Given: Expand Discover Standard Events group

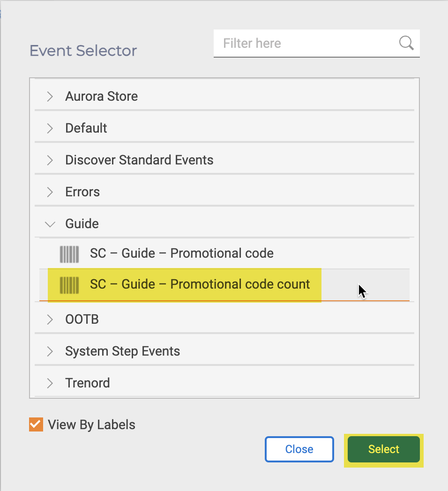Looking at the screenshot, I should point(50,160).
